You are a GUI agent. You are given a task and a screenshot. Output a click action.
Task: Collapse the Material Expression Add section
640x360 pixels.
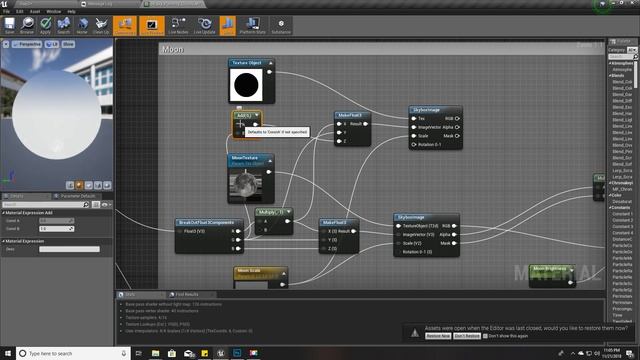coord(3,213)
